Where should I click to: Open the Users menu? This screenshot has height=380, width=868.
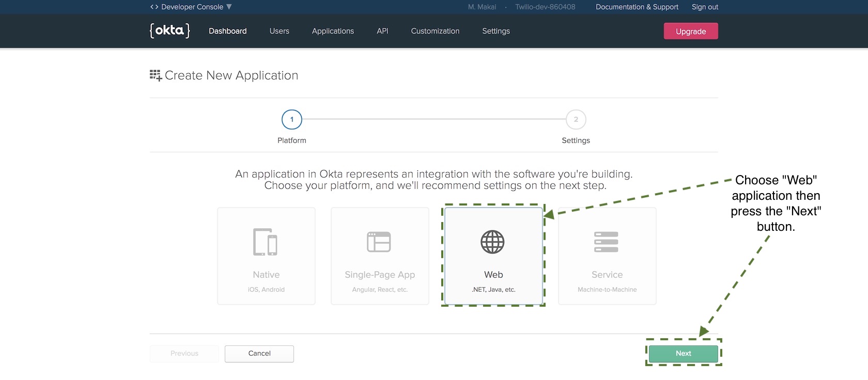click(279, 31)
